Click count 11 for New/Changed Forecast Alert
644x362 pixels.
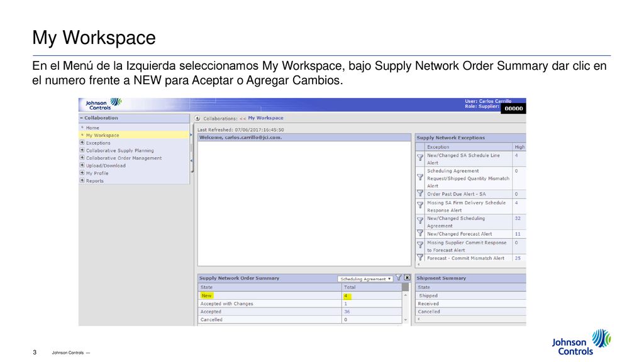pyautogui.click(x=518, y=234)
